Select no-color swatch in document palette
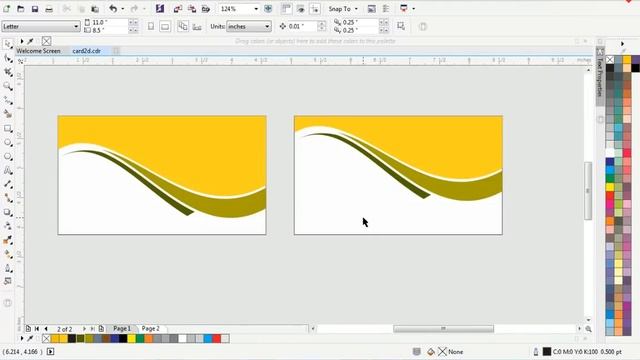640x360 pixels. point(46,338)
